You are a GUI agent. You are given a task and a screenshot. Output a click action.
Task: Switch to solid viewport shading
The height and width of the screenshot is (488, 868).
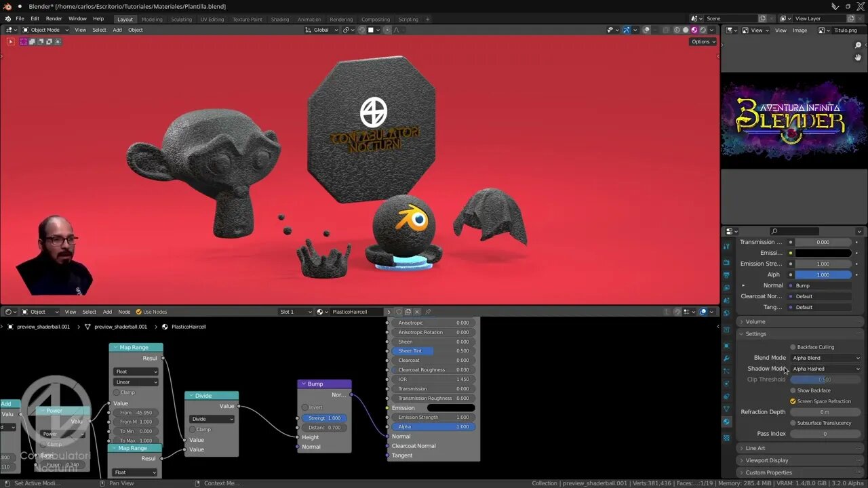tap(686, 30)
